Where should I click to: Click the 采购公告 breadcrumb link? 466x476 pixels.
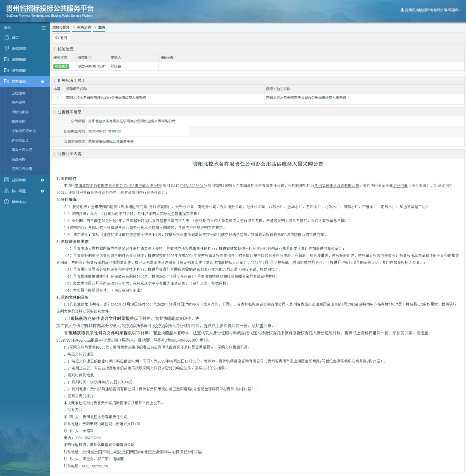tap(84, 27)
